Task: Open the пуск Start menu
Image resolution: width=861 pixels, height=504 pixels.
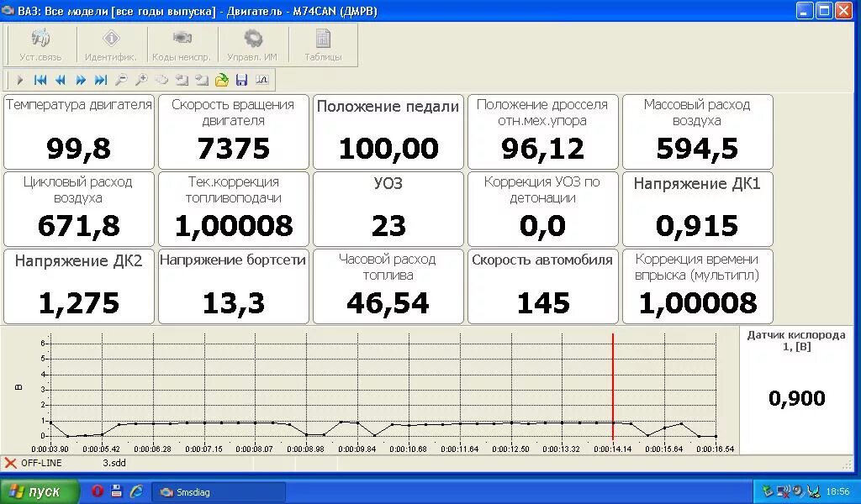Action: (x=39, y=491)
